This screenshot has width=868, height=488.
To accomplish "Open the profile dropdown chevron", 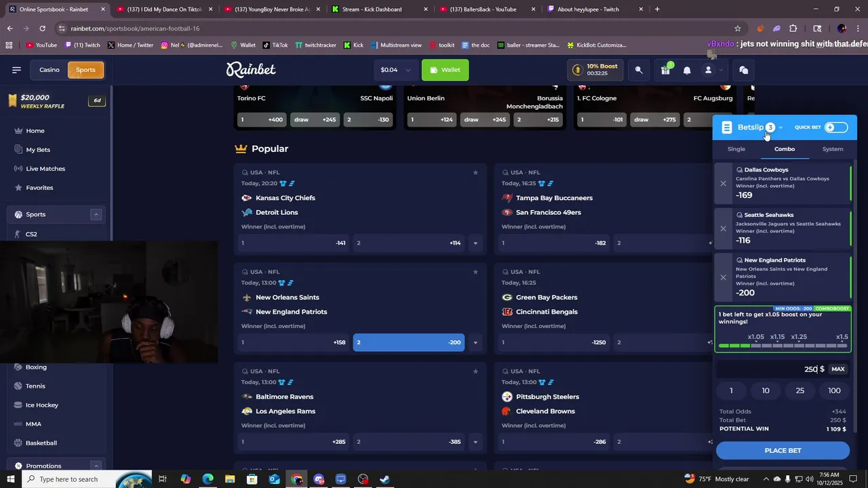I will click(721, 70).
